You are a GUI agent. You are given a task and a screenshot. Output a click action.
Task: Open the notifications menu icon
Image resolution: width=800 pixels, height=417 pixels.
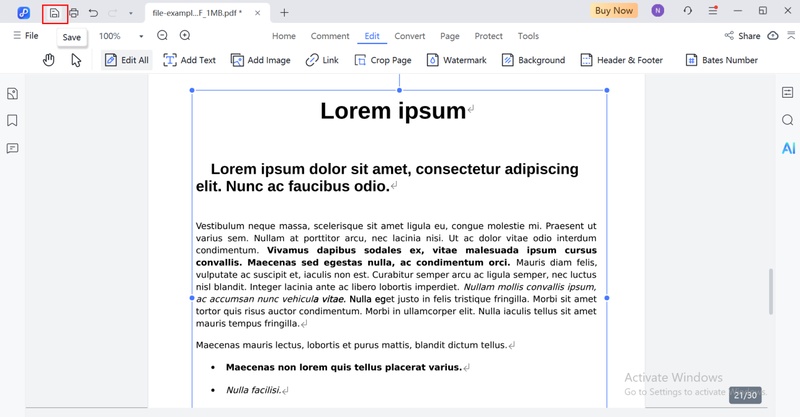(713, 11)
